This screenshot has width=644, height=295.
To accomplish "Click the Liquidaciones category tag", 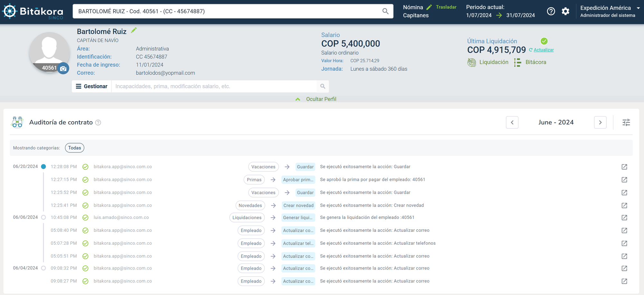I will [x=247, y=218].
